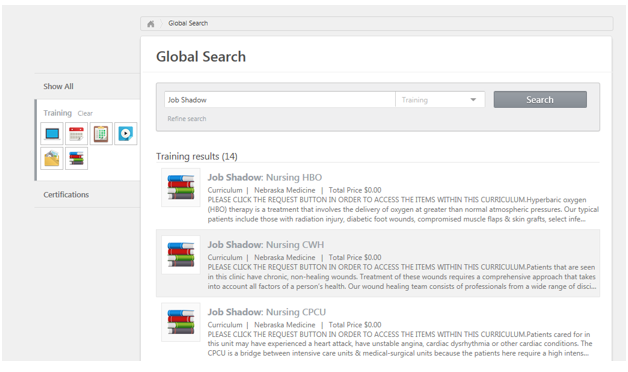The height and width of the screenshot is (372, 628).
Task: Open Nursing HBO curriculum books thumbnail
Action: pyautogui.click(x=181, y=187)
